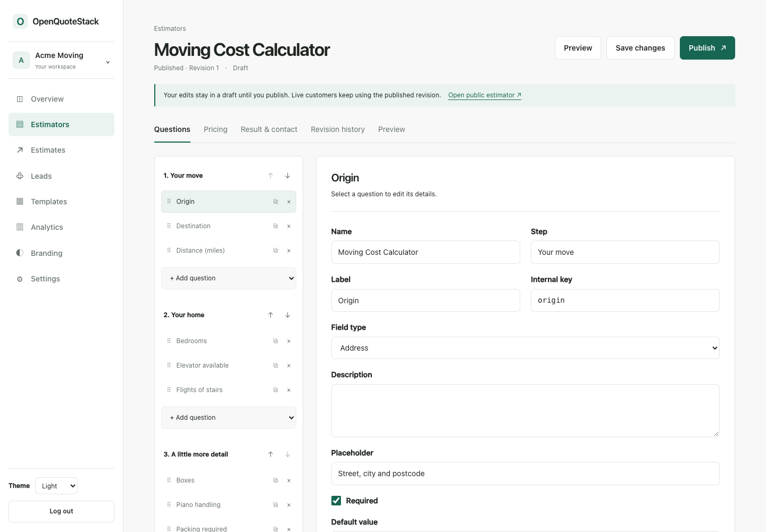Click the Estimators breadcrumb
This screenshot has height=532, width=766.
tap(170, 29)
